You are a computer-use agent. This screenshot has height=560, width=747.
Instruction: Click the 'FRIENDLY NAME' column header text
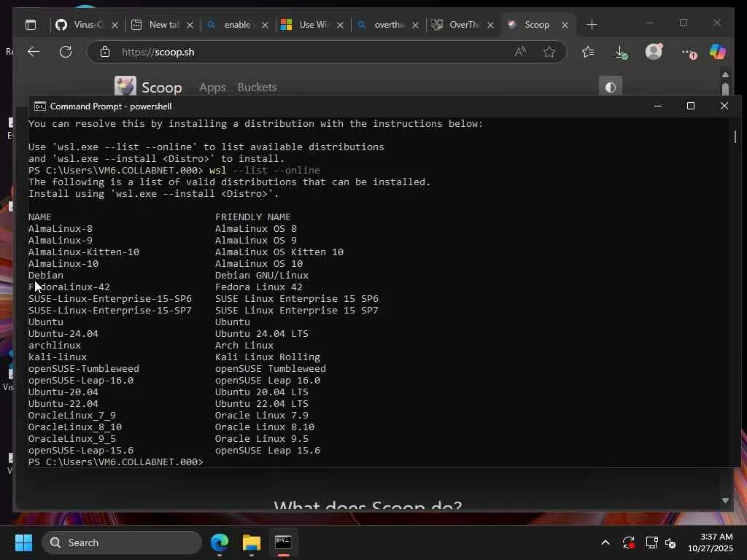point(253,217)
